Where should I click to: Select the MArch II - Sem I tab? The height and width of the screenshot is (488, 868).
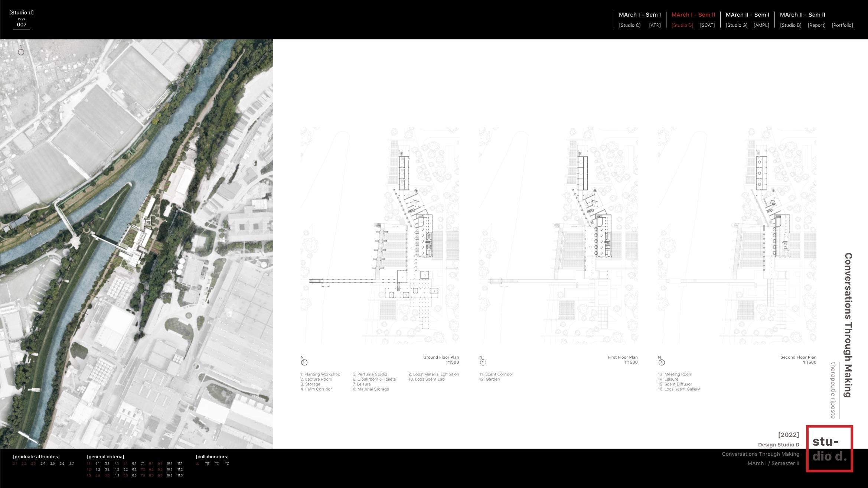point(747,15)
